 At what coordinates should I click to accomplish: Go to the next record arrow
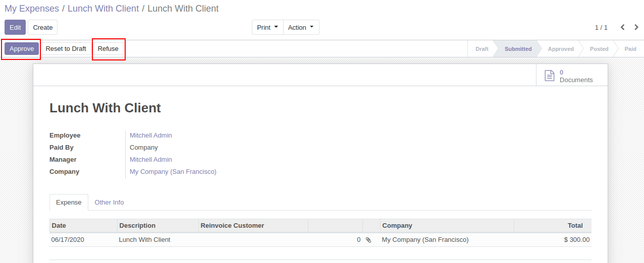(x=636, y=27)
